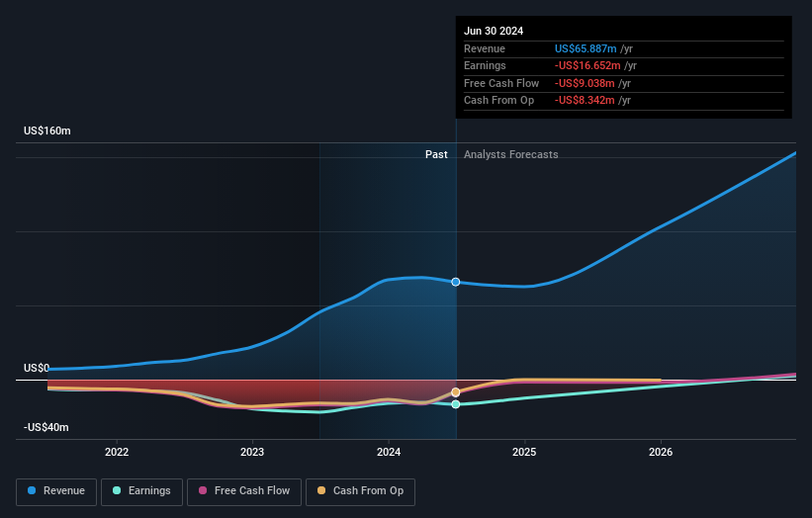Click the 2024 x-axis label

pyautogui.click(x=389, y=452)
